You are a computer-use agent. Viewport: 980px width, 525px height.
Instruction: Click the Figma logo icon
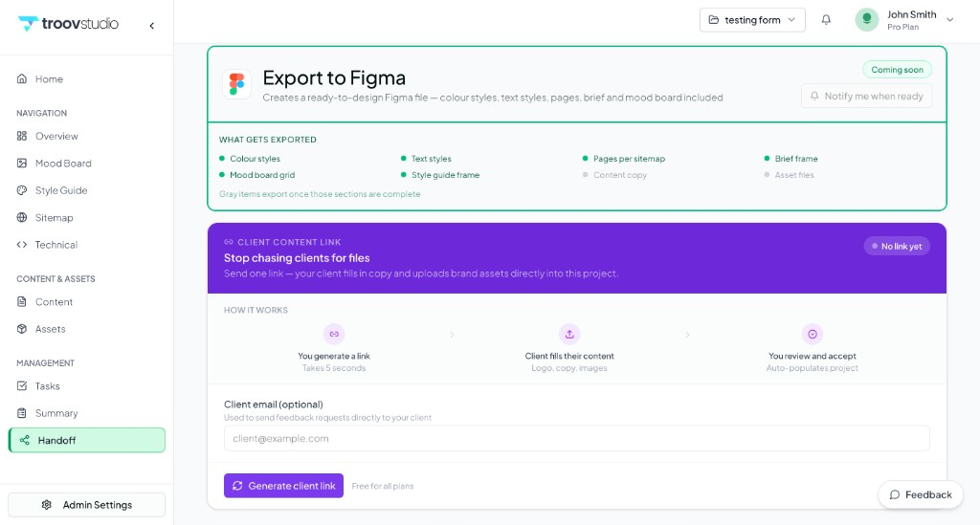pos(237,84)
